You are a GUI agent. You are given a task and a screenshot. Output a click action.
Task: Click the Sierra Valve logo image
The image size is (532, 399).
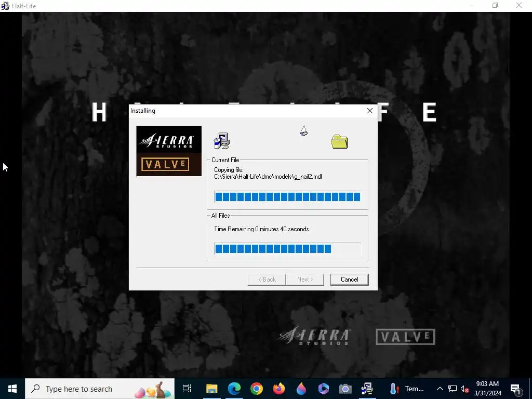[169, 151]
